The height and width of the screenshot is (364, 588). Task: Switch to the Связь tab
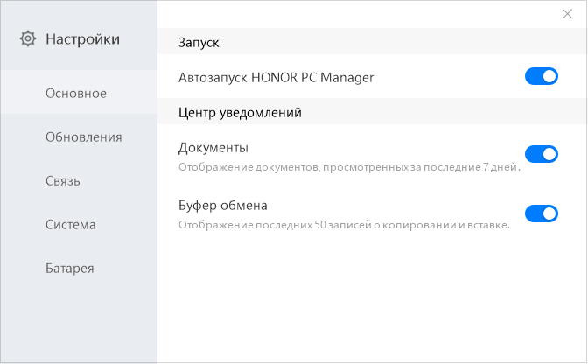coord(63,180)
